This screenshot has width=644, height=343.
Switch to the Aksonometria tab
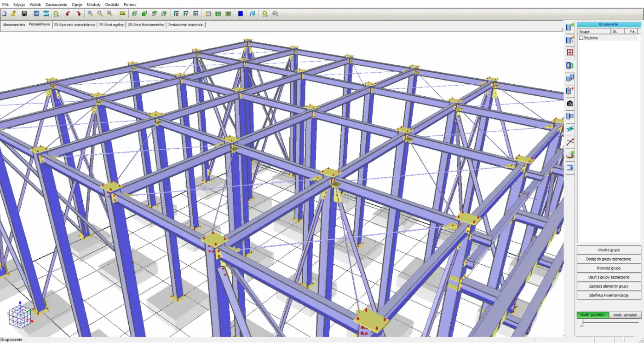pos(14,24)
